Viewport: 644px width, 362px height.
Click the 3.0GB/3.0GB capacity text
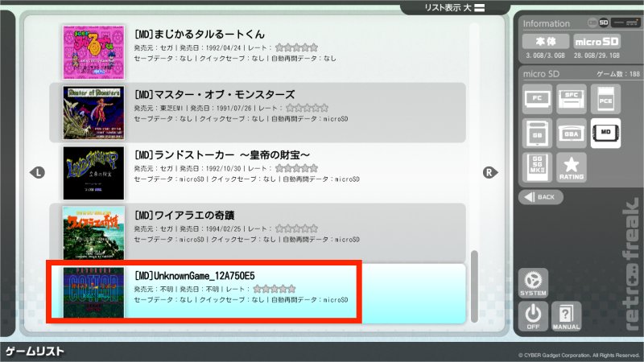546,56
